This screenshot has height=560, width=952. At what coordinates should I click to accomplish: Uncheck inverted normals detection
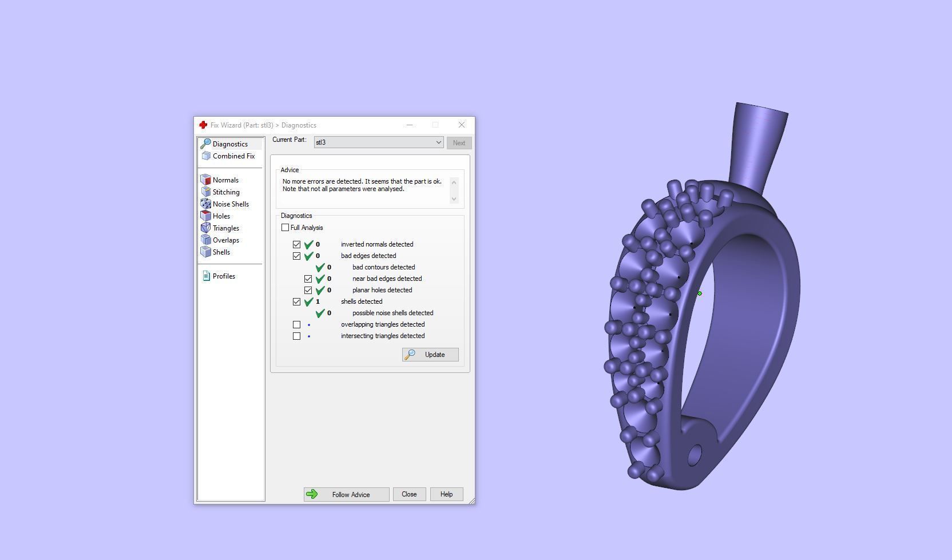click(296, 244)
